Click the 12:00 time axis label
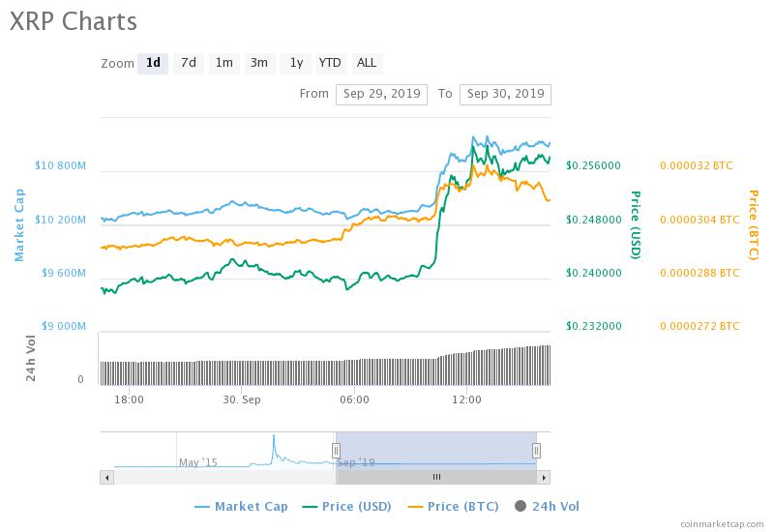774x532 pixels. click(x=466, y=399)
